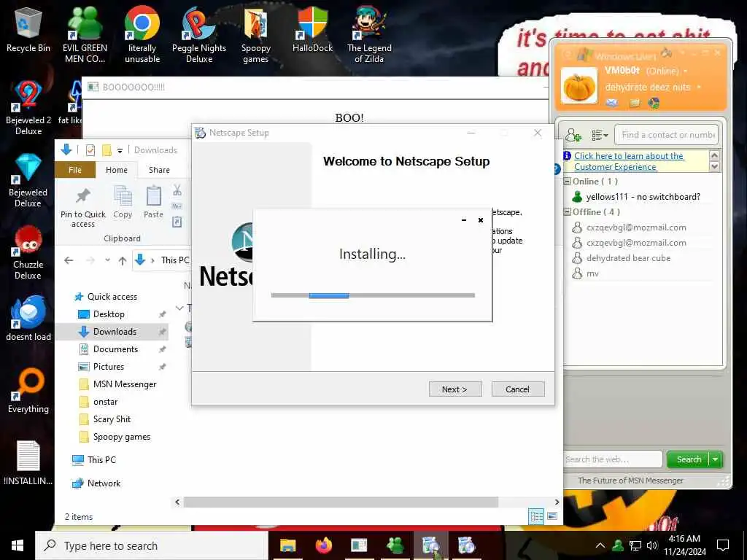Select Chuzzle Deluxe desktop icon
The height and width of the screenshot is (560, 747).
(28, 252)
